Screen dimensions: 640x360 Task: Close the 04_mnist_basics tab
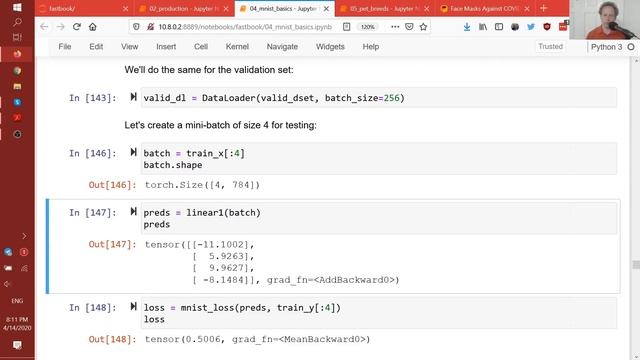point(326,9)
